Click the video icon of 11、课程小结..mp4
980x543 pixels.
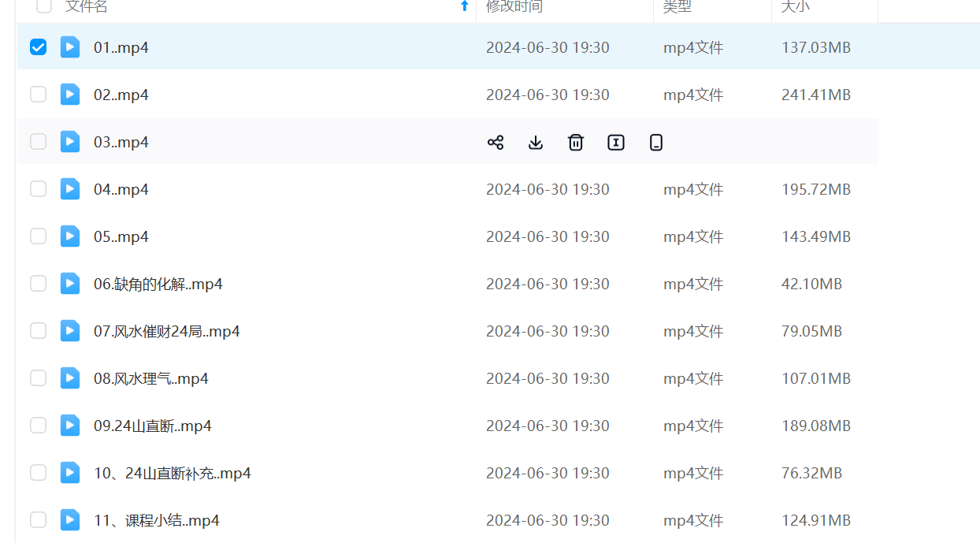70,520
